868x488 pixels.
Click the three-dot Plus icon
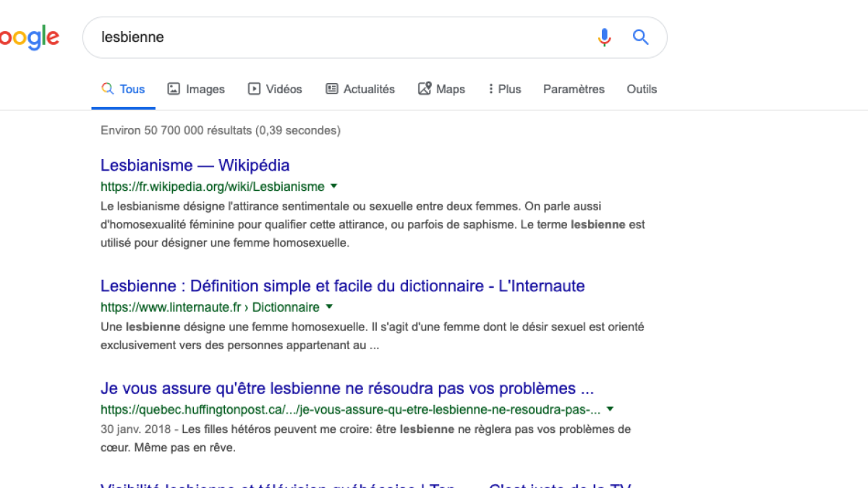[491, 89]
